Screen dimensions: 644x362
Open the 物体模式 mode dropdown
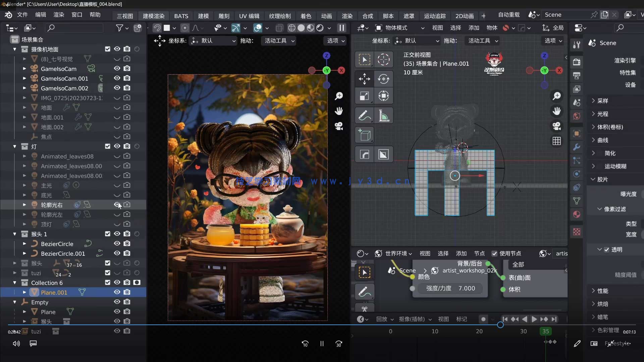400,28
